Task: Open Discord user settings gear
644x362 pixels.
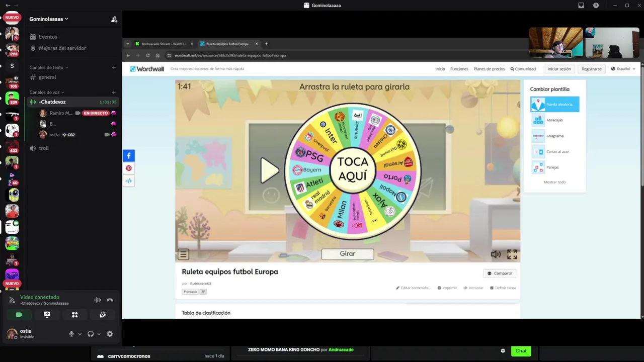Action: (x=110, y=334)
